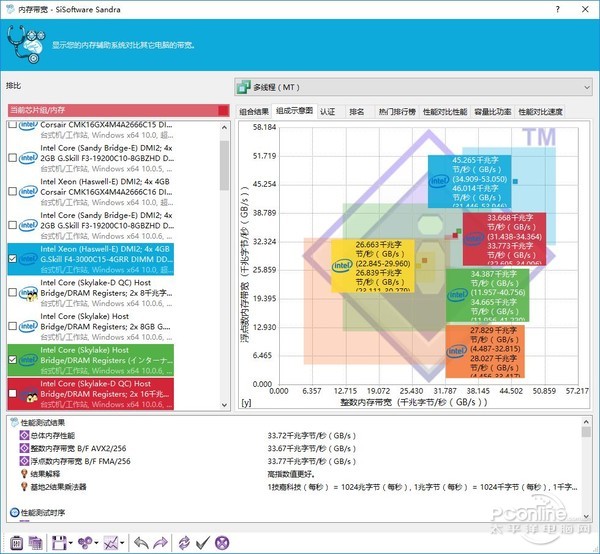Click the red swatch in 当前芯片组/内存 header
Viewport: 600px width, 554px height.
click(x=223, y=111)
